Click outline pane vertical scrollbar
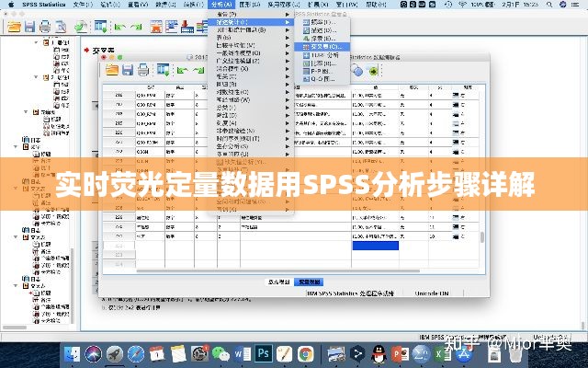The width and height of the screenshot is (588, 368). coord(72,285)
